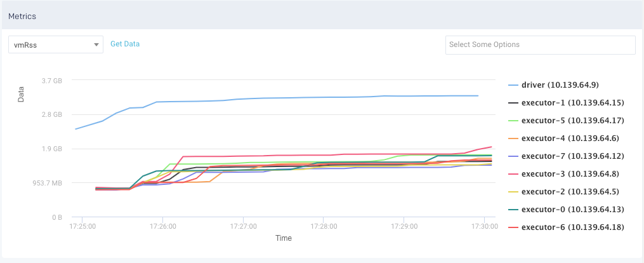Toggle driver (10.139.64.9) legend entry
Viewport: 644px width, 263px height.
pos(560,84)
